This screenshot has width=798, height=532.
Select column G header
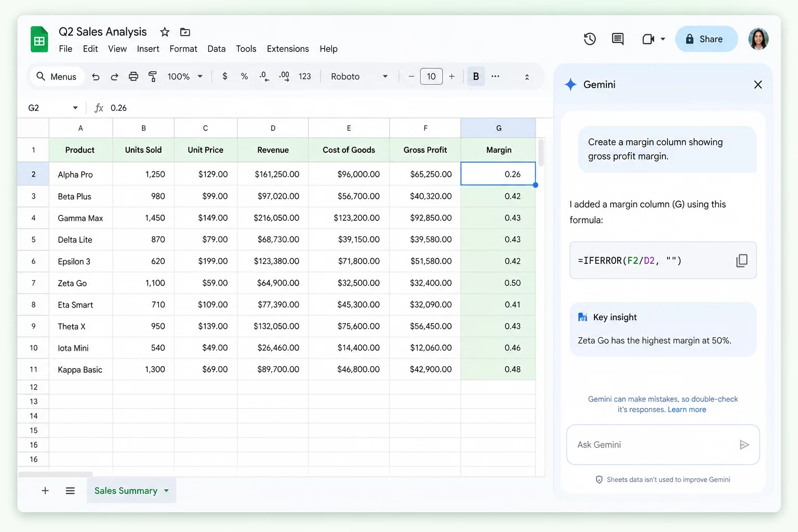[x=498, y=128]
